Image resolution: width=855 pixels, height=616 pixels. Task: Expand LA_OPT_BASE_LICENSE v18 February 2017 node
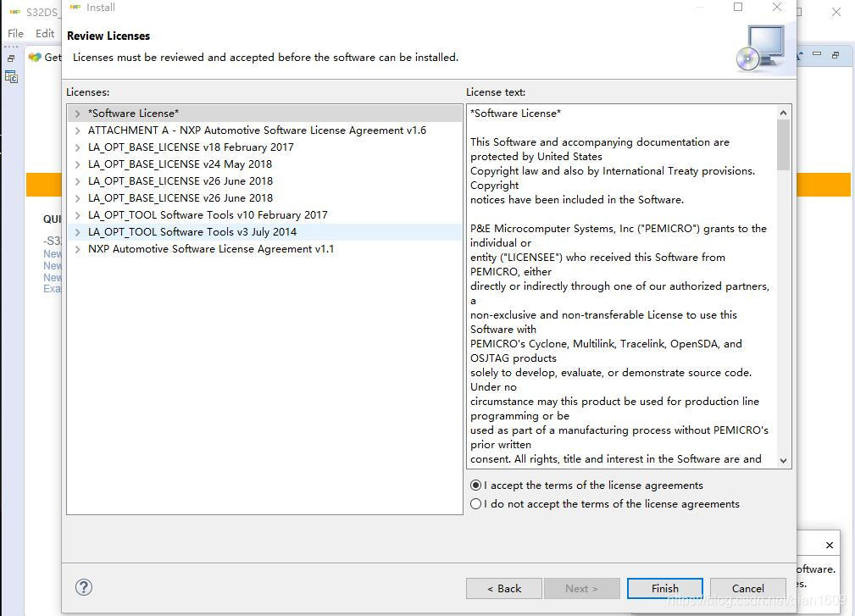(x=77, y=147)
